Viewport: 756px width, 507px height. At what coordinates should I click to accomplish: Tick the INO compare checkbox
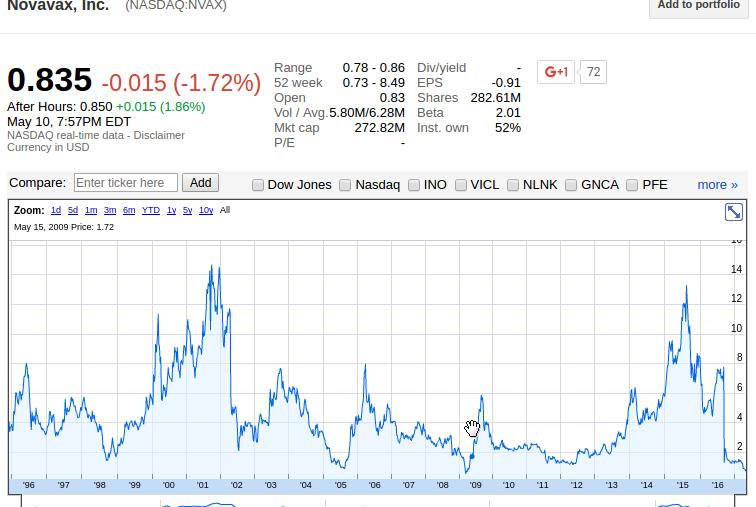(414, 185)
